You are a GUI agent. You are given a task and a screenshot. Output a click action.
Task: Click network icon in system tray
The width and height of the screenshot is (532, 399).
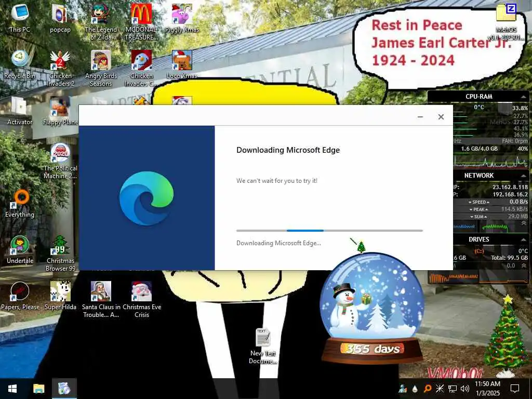[453, 389]
